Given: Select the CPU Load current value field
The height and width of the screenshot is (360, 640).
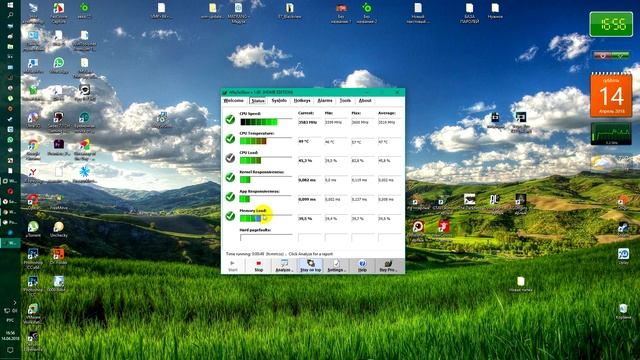Looking at the screenshot, I should [309, 160].
